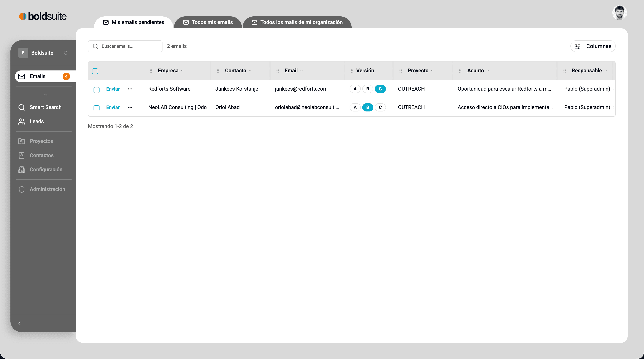Screen dimensions: 644x359
Task: Click the sliders icon in Columnas button
Action: (577, 46)
